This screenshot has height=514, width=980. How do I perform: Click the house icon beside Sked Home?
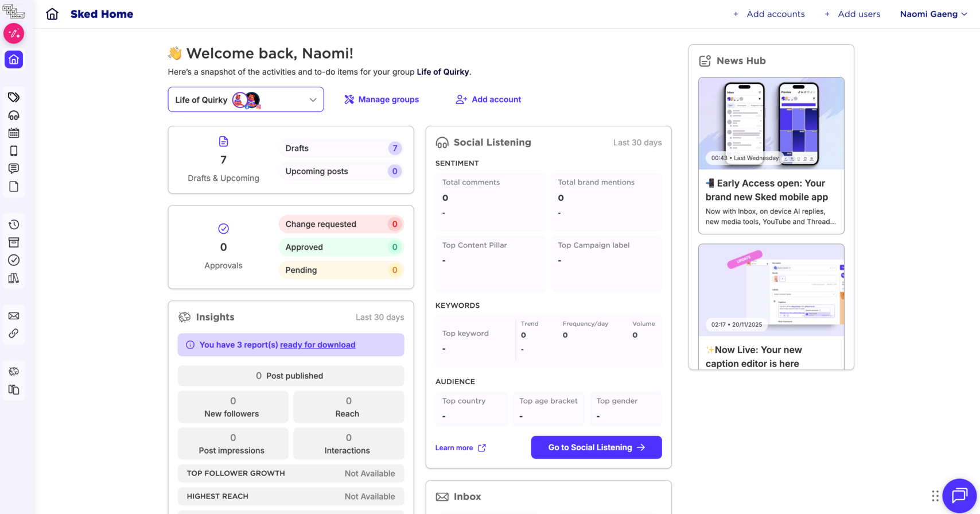pos(52,14)
